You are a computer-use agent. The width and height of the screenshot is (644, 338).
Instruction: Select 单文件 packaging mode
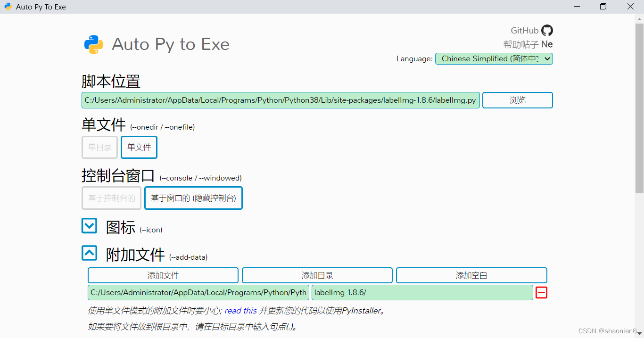coord(139,147)
